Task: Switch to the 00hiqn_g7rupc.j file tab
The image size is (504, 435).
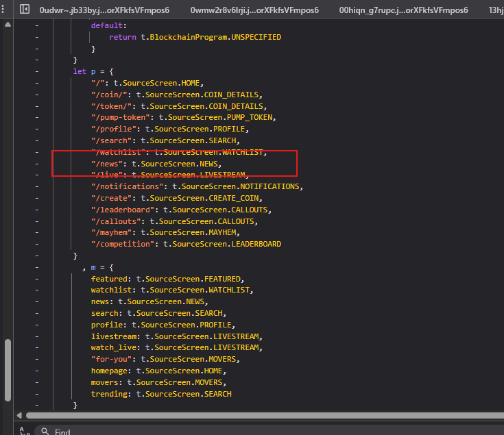Action: click(x=403, y=10)
